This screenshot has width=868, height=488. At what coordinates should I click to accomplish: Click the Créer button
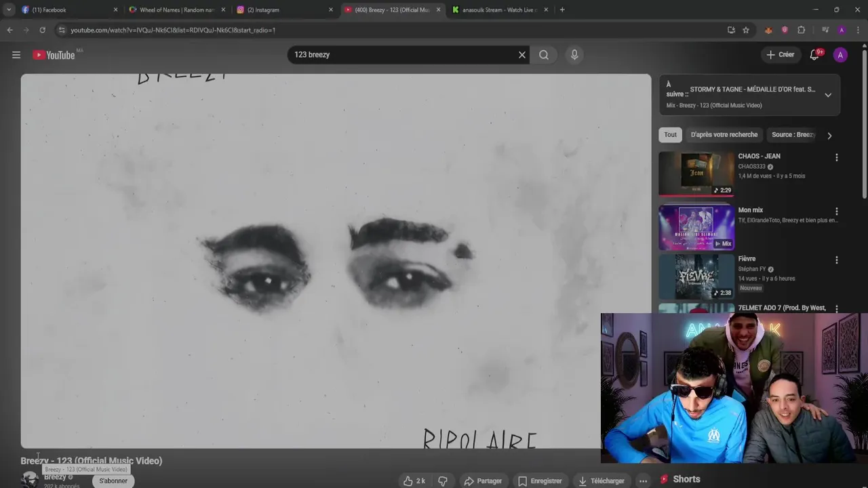click(x=781, y=55)
